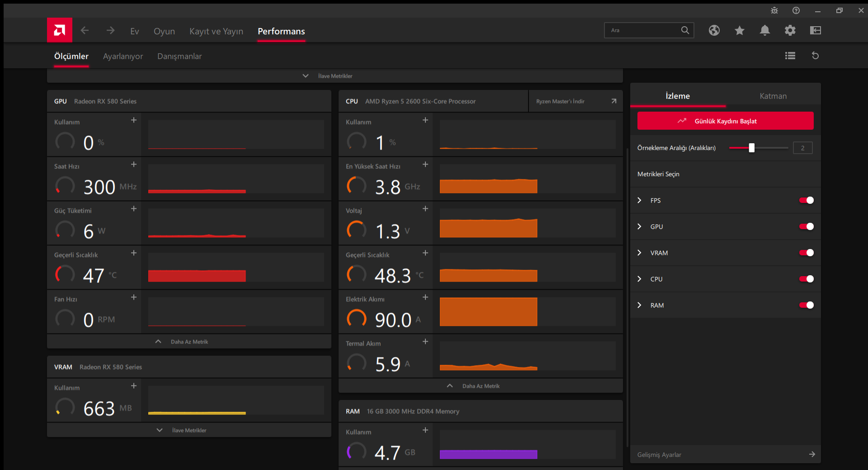This screenshot has width=868, height=470.
Task: Pin Elektrik Akımı metric with plus
Action: click(x=425, y=297)
